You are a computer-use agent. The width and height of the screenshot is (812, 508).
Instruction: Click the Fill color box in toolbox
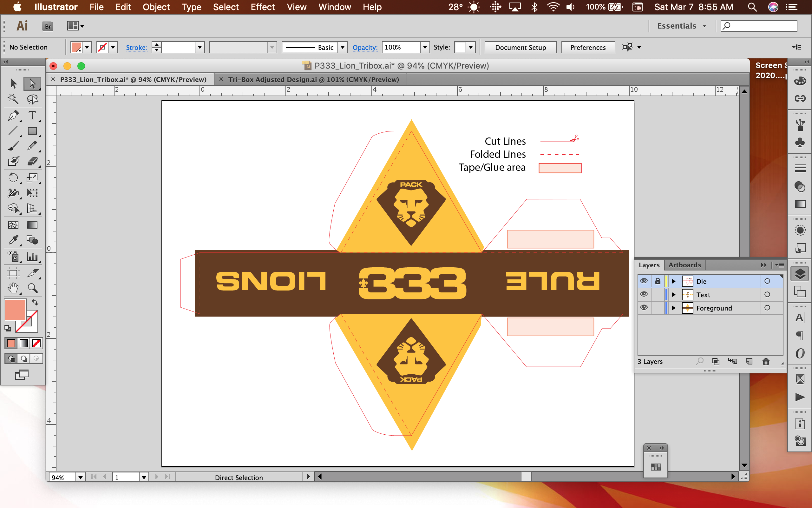(15, 310)
